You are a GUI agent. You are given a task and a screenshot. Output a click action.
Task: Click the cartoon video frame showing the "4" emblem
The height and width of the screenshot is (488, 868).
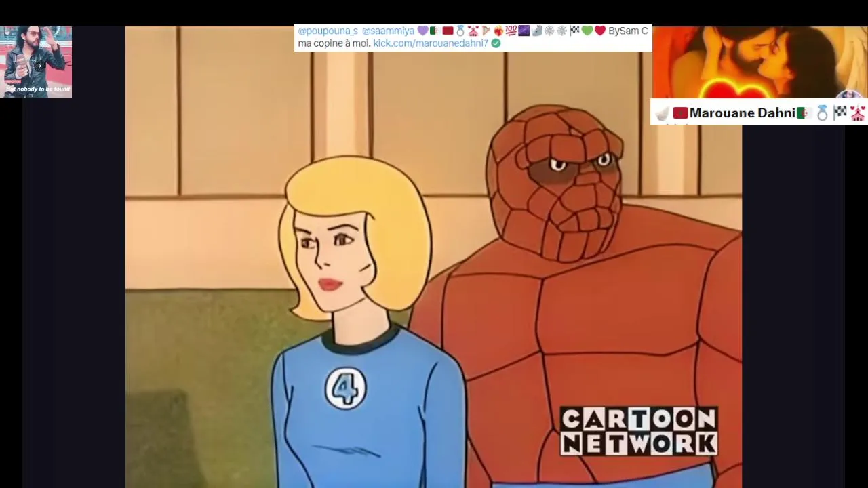[x=433, y=257]
